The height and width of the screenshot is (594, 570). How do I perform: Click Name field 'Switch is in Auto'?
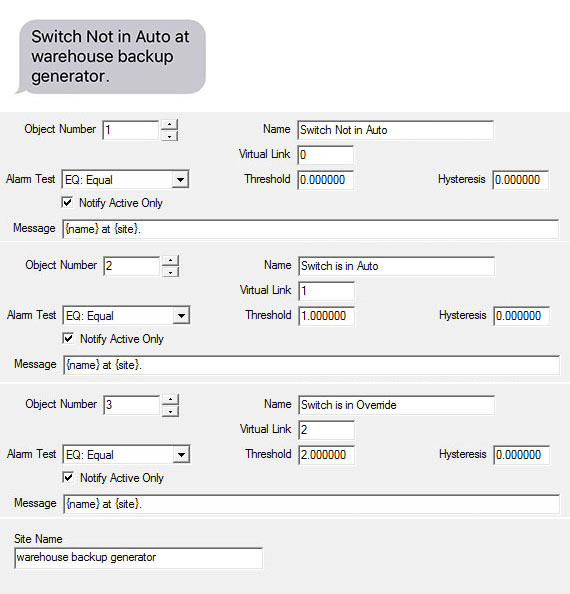tap(397, 266)
